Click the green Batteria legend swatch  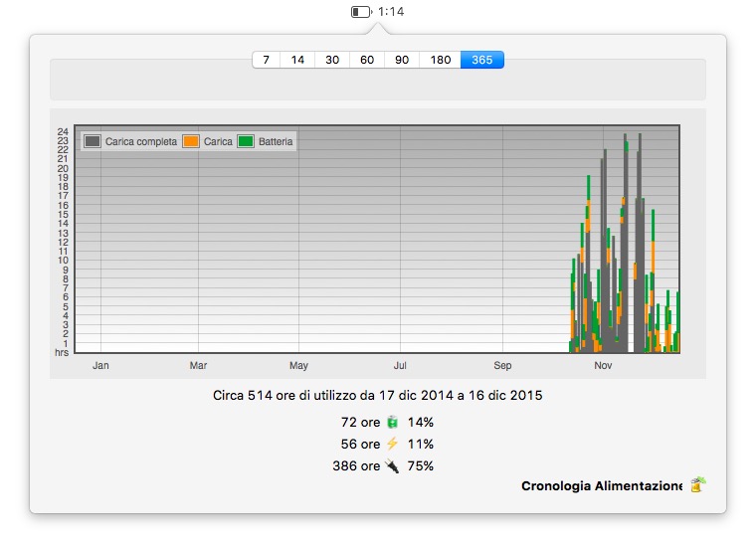246,142
